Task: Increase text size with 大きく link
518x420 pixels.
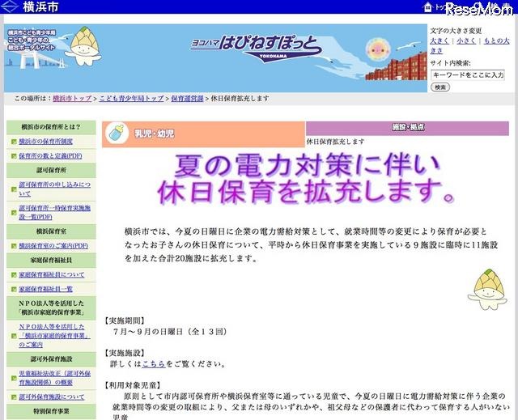Action: point(439,40)
